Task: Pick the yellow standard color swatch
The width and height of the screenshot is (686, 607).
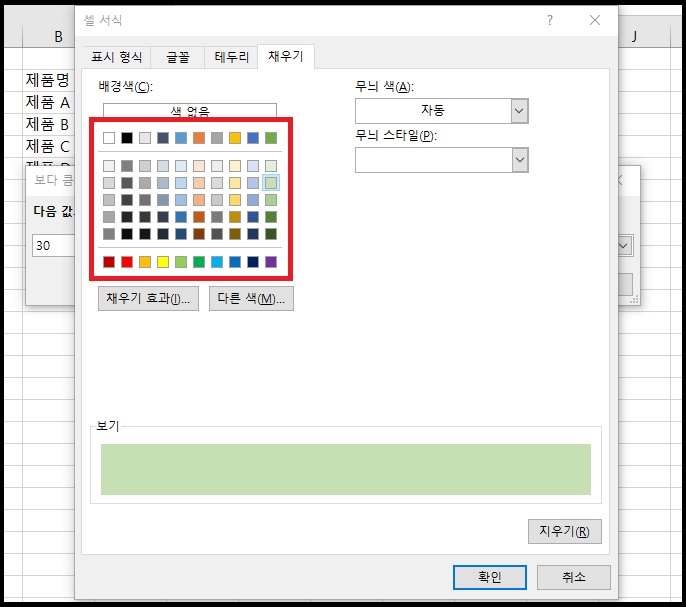Action: pyautogui.click(x=163, y=262)
